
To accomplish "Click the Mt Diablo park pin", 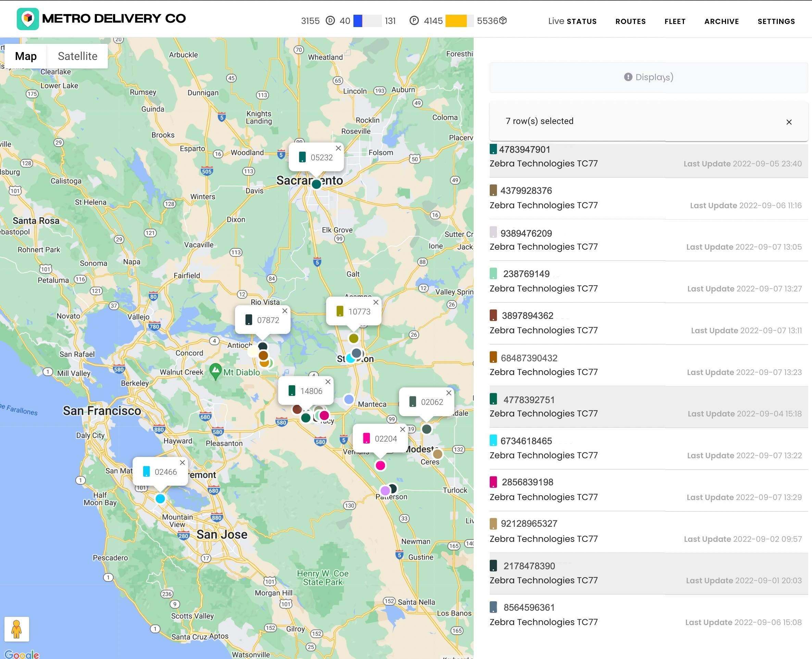I will coord(215,371).
